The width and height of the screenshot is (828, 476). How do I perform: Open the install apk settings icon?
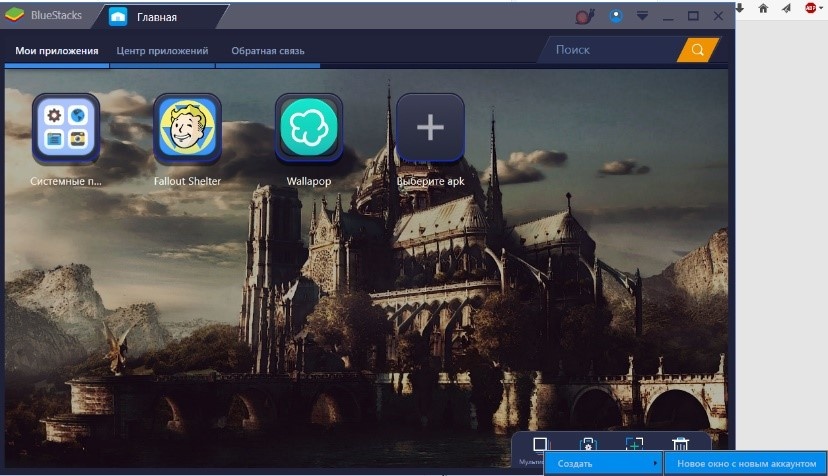[588, 444]
